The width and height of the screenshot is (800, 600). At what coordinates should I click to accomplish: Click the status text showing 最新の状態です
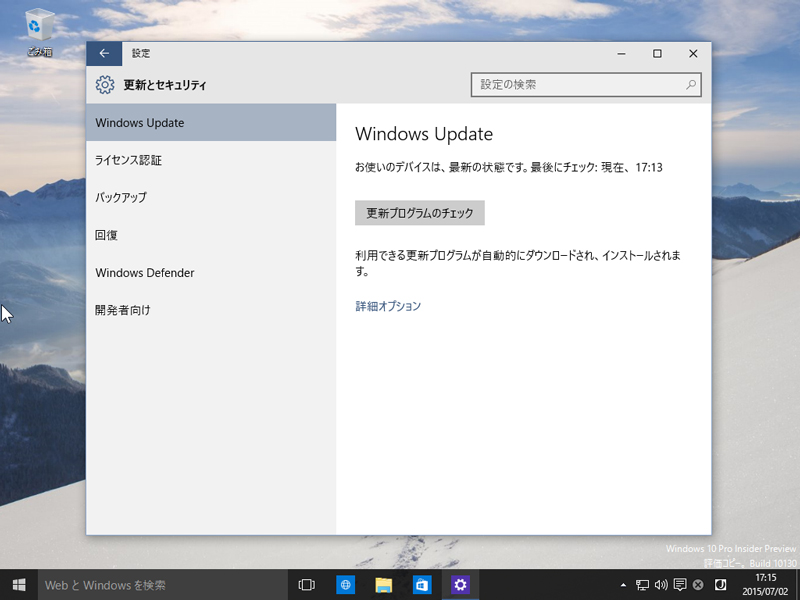pos(509,167)
